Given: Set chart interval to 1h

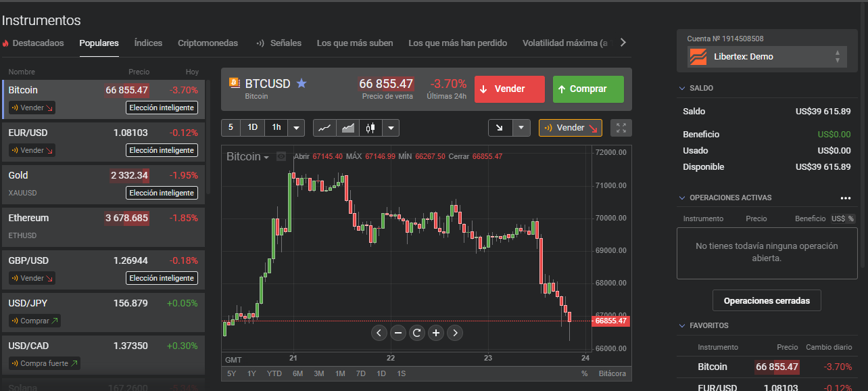Looking at the screenshot, I should click(276, 127).
